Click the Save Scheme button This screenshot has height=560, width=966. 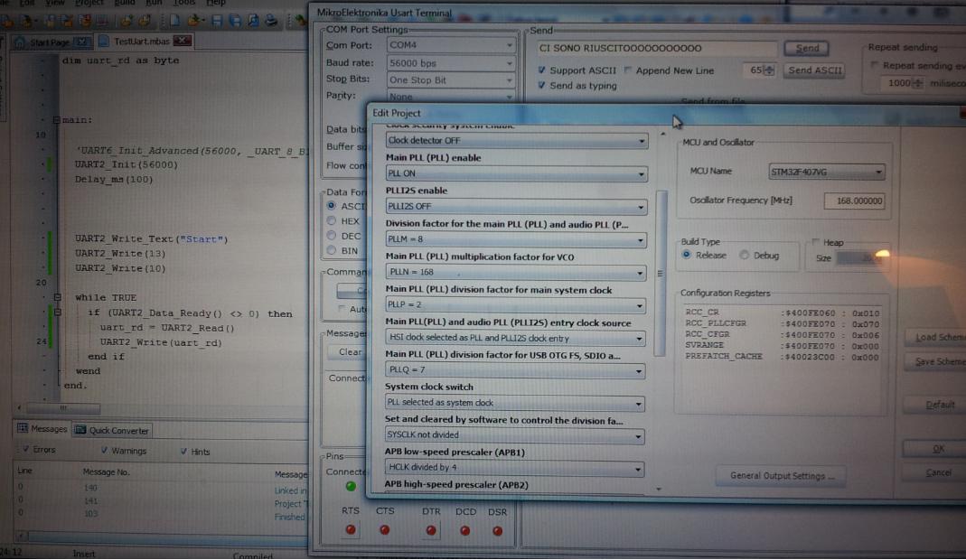(936, 361)
